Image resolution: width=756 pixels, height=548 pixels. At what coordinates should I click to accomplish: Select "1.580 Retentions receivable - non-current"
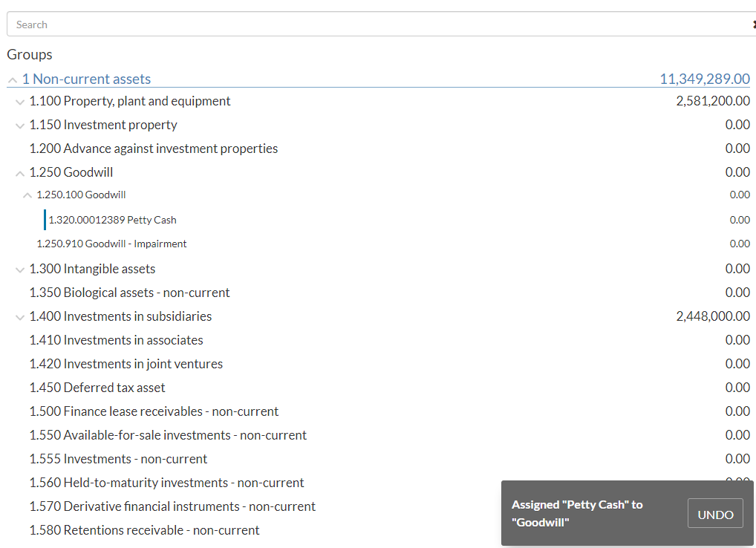(x=144, y=529)
